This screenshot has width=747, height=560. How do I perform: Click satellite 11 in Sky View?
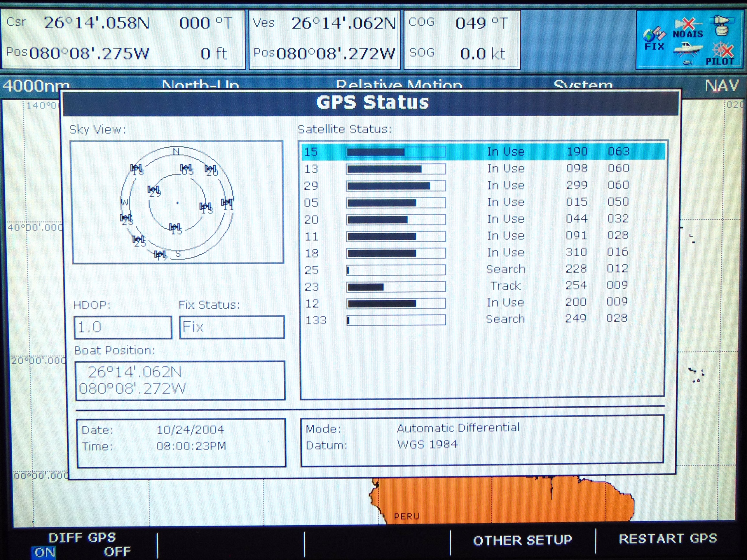[227, 203]
